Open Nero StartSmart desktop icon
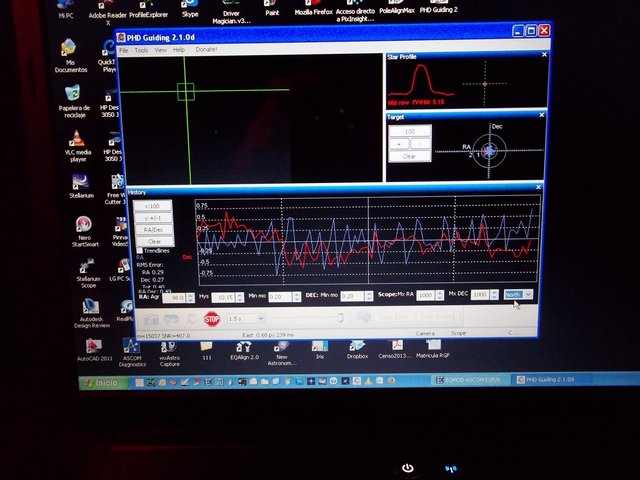Screen dimensions: 640x480 (84, 231)
